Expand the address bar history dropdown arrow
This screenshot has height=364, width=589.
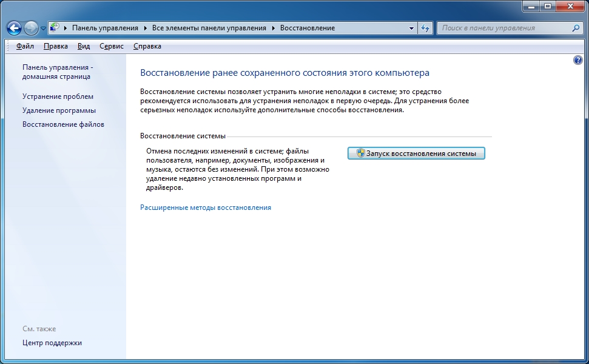point(411,28)
